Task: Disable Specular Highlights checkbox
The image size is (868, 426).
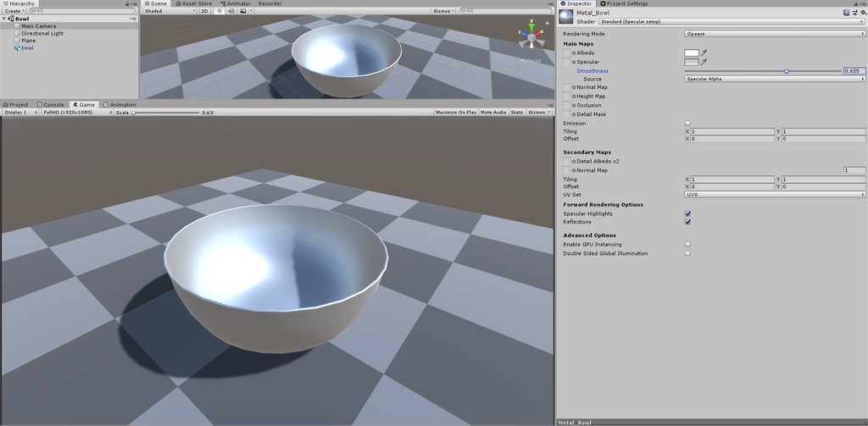Action: pyautogui.click(x=687, y=213)
